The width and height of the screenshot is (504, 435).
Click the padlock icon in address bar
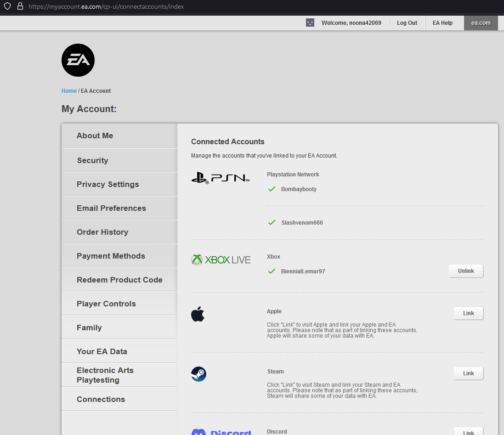tap(20, 6)
